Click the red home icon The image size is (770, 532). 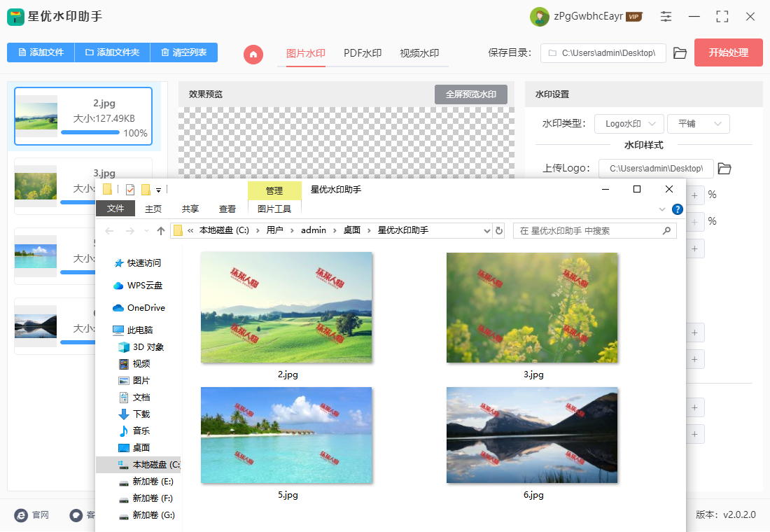coord(253,54)
